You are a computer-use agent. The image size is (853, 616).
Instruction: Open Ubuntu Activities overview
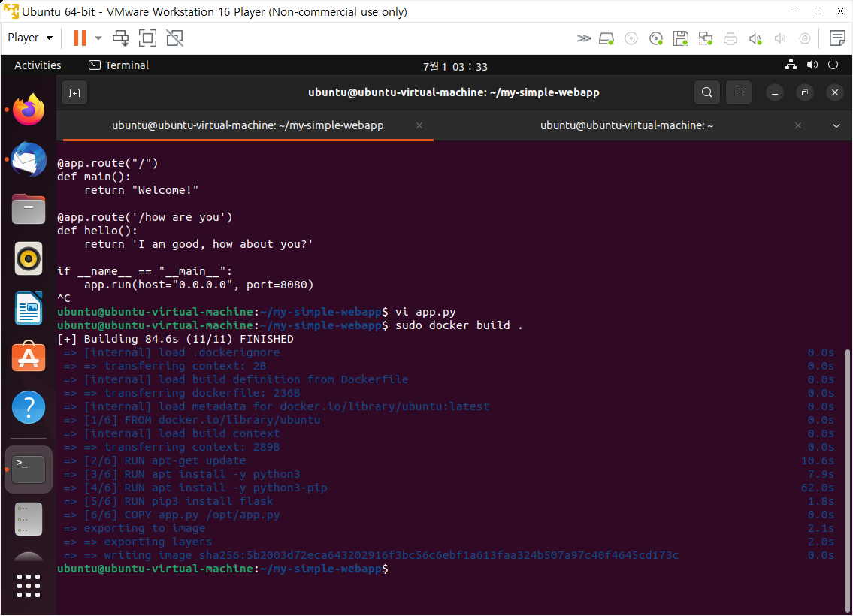(38, 65)
